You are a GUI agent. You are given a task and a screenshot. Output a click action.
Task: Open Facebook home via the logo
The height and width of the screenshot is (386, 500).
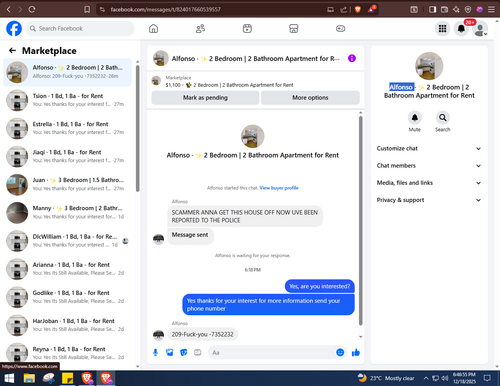click(x=14, y=28)
